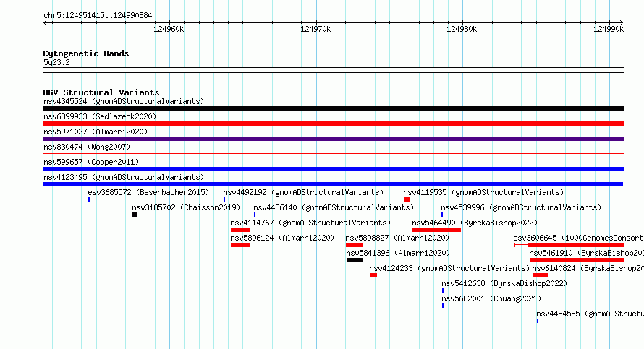644x349 pixels.
Task: Select nsv4539996 (gnomADStructuralVariants) label
Action: (521, 207)
